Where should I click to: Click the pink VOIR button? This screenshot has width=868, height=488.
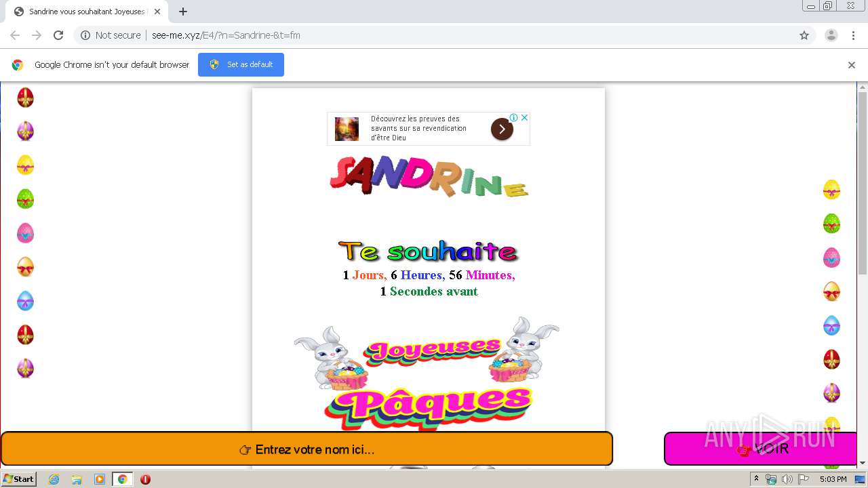tap(760, 449)
